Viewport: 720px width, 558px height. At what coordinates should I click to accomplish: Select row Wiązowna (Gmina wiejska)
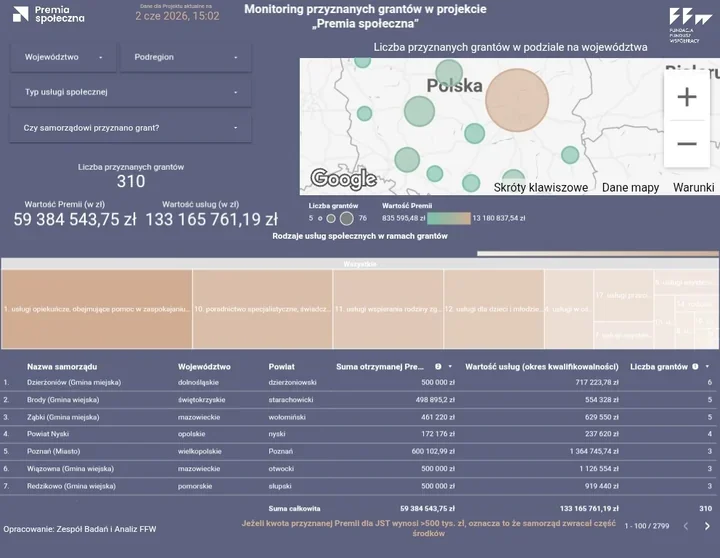pyautogui.click(x=360, y=469)
